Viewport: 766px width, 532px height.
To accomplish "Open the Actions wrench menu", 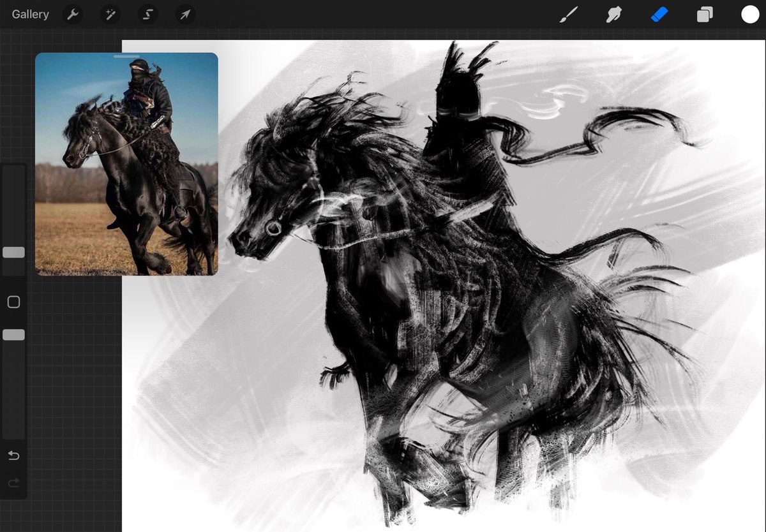I will click(73, 14).
